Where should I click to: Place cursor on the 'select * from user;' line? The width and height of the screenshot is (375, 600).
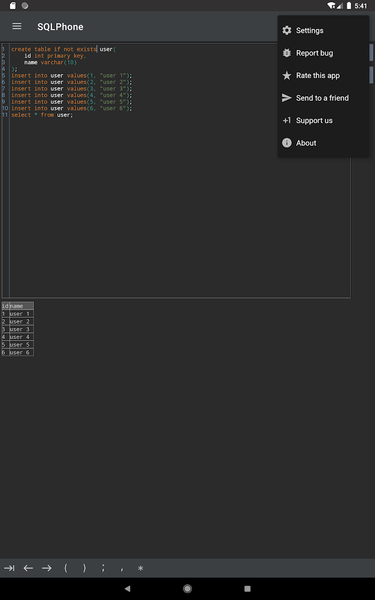[42, 115]
